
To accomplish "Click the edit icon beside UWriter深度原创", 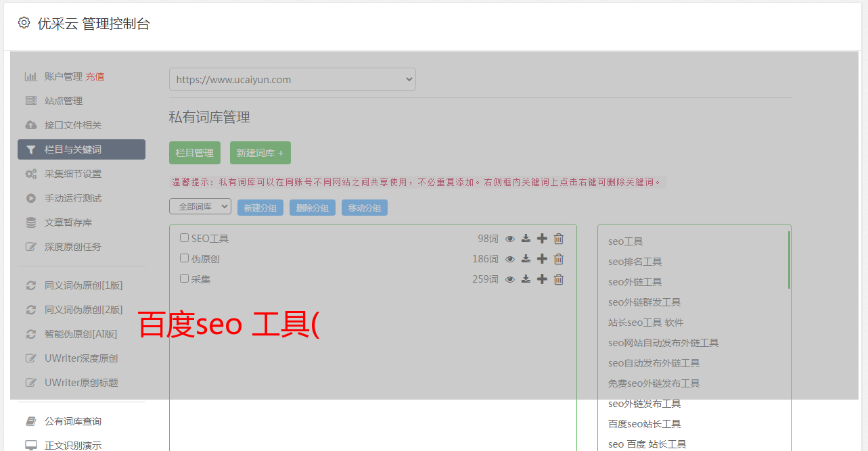I will pyautogui.click(x=31, y=358).
